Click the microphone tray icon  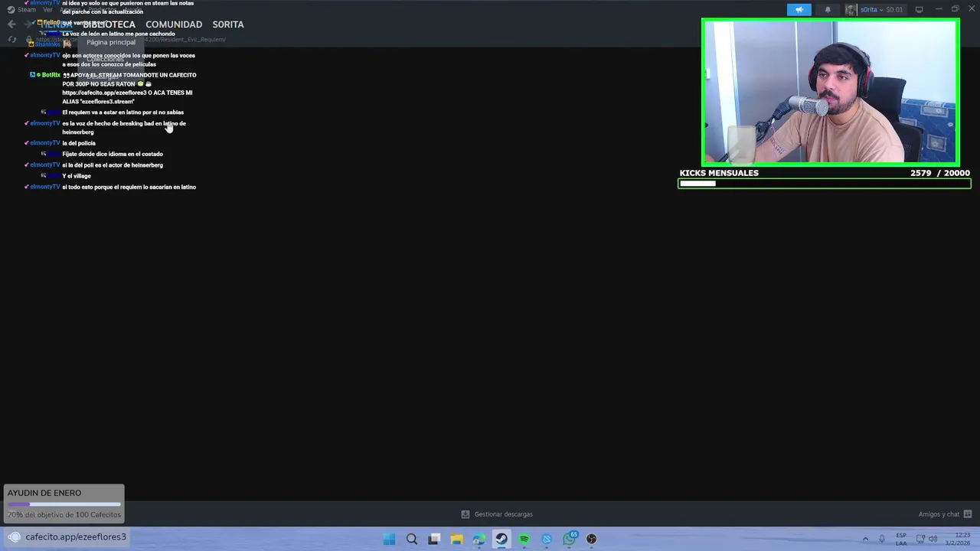tap(882, 539)
